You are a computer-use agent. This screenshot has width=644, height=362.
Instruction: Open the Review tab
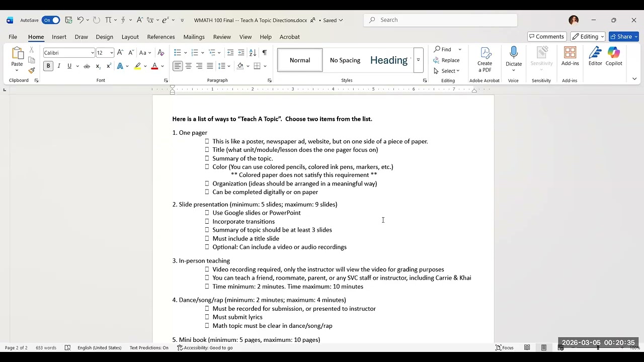pyautogui.click(x=222, y=37)
